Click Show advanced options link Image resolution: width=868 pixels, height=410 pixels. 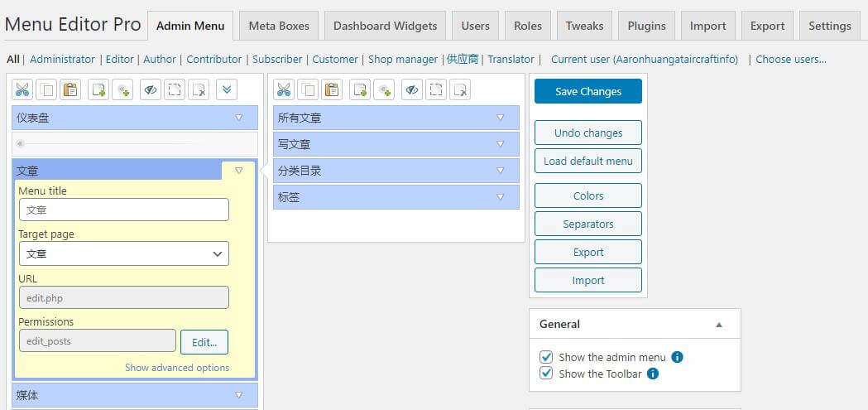(x=177, y=367)
